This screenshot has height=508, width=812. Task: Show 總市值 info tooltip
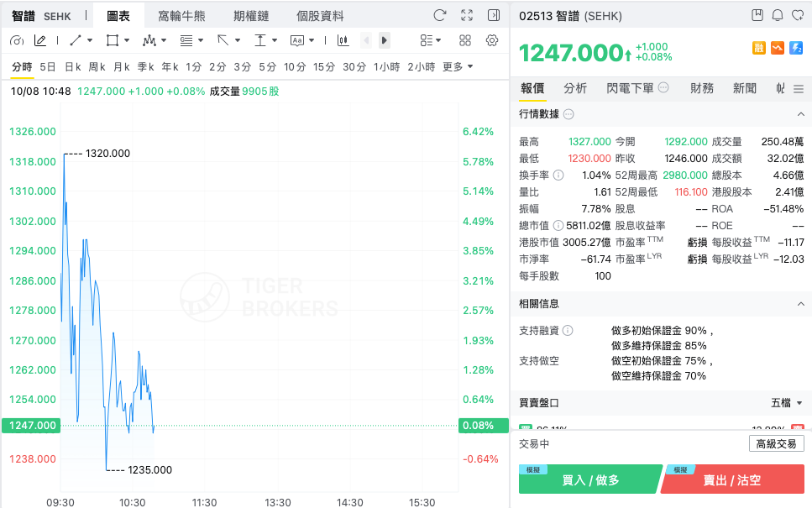pyautogui.click(x=558, y=225)
